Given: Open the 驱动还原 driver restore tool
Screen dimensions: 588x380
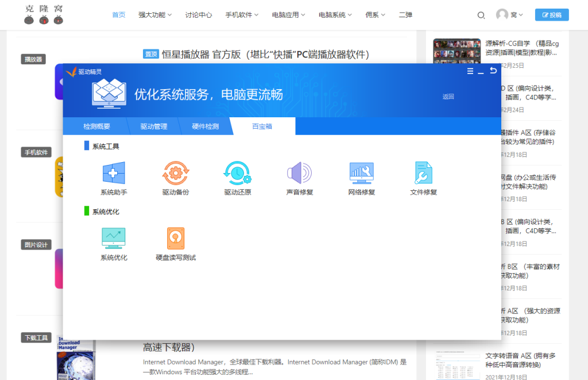Looking at the screenshot, I should [x=237, y=179].
